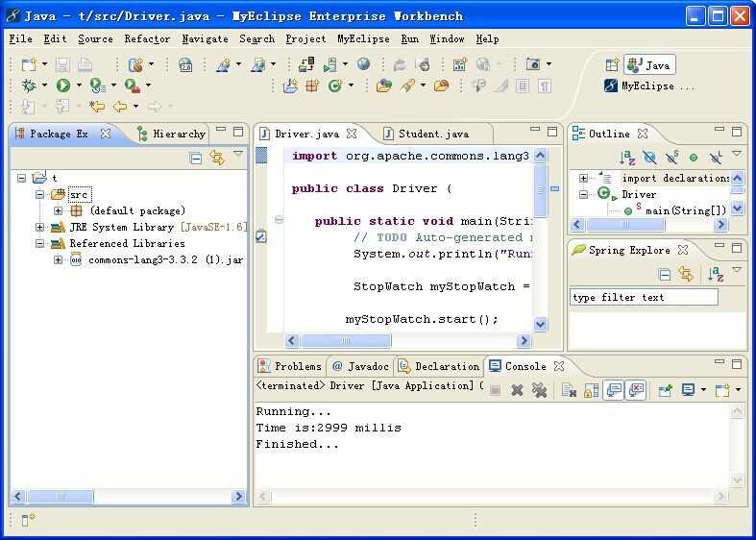Toggle Link with Editor in Package Explorer
The height and width of the screenshot is (540, 756).
click(217, 158)
